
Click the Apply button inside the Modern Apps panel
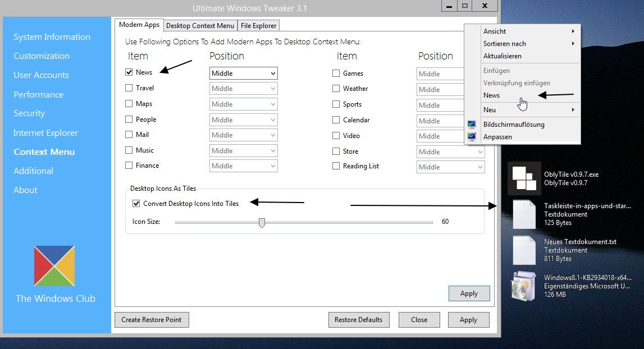pyautogui.click(x=469, y=293)
